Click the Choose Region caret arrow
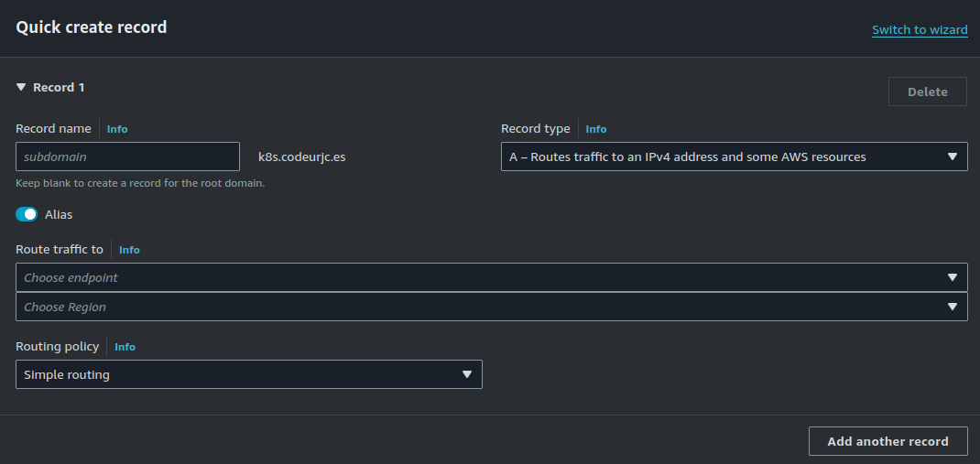This screenshot has width=980, height=464. pos(952,307)
